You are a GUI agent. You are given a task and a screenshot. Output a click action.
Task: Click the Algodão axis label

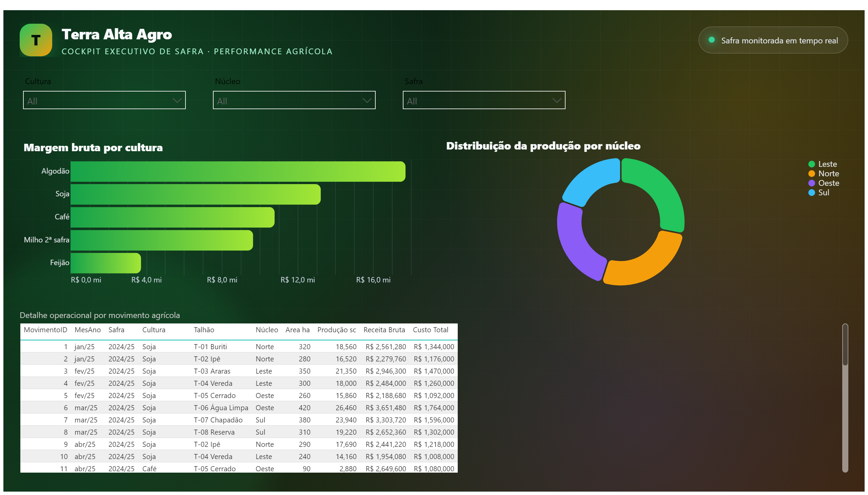pos(55,171)
